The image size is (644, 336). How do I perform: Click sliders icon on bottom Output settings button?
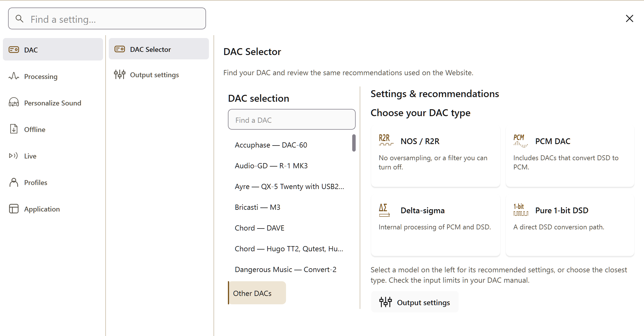point(386,302)
